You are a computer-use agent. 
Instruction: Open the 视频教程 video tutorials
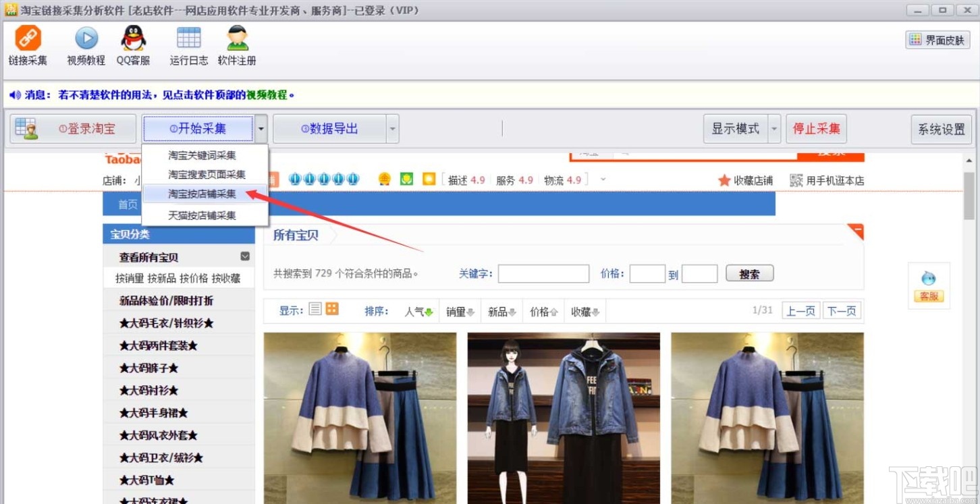(x=85, y=45)
